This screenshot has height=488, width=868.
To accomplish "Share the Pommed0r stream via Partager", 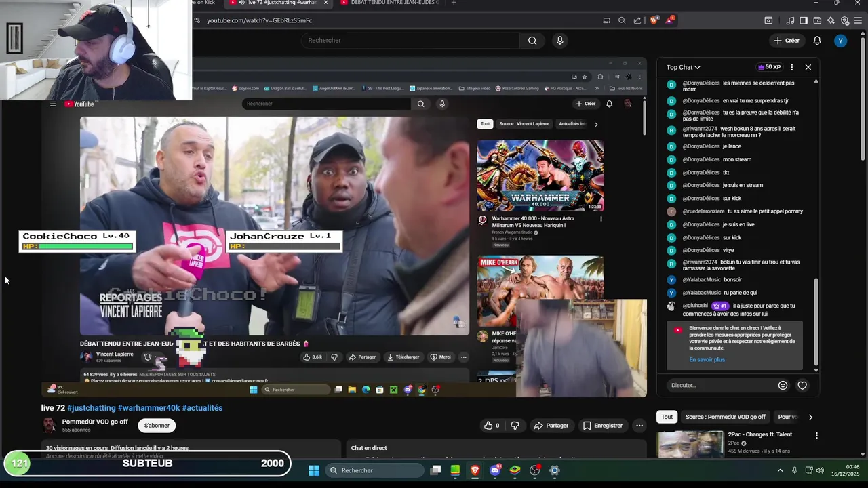I will (551, 426).
